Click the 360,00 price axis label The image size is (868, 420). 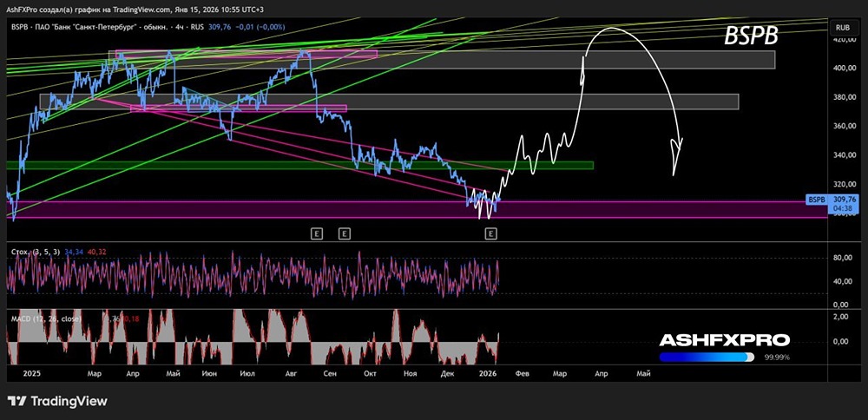[x=845, y=126]
